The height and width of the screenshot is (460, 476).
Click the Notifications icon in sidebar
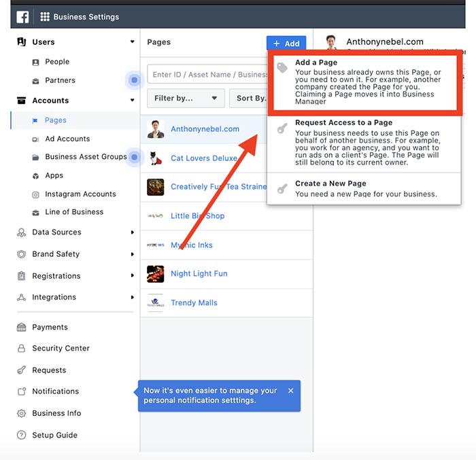click(x=22, y=391)
